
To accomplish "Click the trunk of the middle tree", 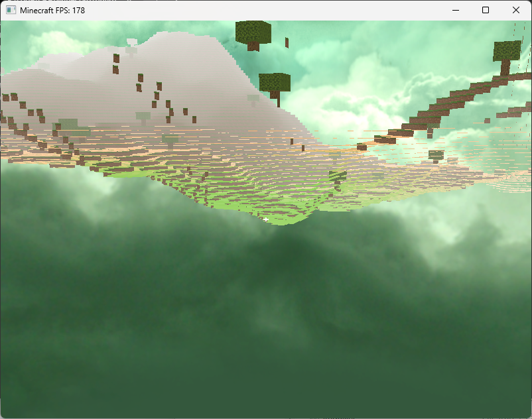I will coord(277,99).
